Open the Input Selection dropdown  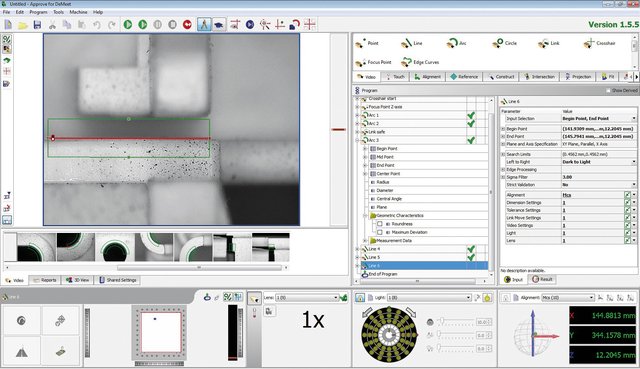[x=633, y=118]
